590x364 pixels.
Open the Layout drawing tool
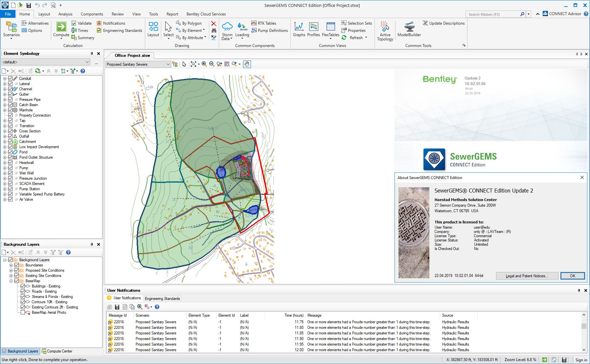pos(153,29)
